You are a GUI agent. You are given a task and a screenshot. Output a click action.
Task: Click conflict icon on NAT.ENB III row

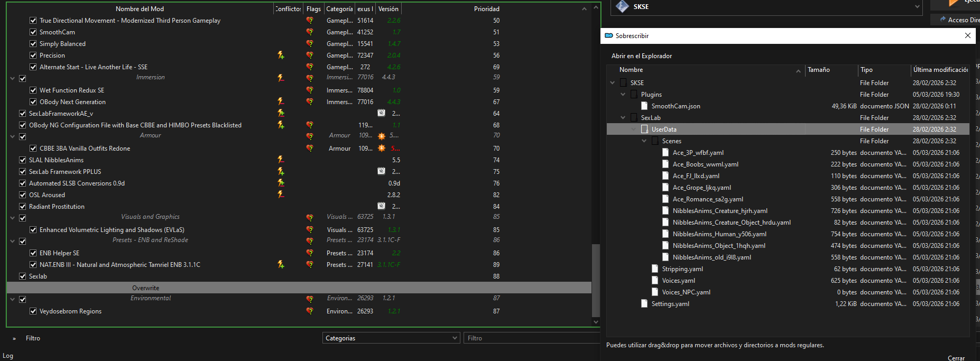click(281, 264)
